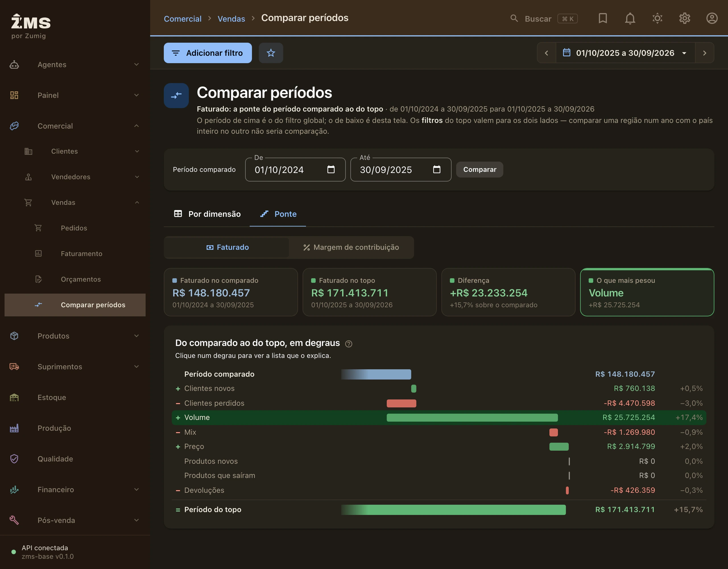Open the user account profile icon
Screen dimensions: 728x569
[x=712, y=18]
